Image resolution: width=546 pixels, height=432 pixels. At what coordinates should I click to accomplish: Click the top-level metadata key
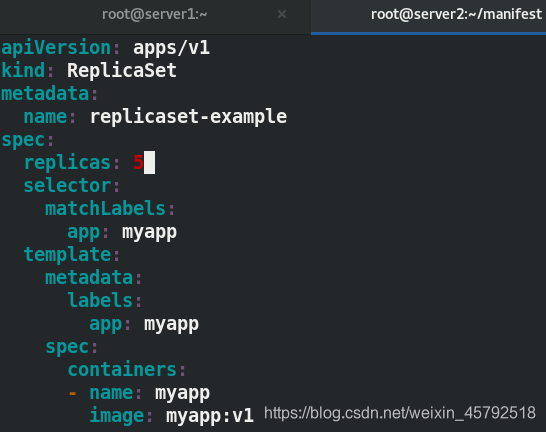pyautogui.click(x=45, y=94)
